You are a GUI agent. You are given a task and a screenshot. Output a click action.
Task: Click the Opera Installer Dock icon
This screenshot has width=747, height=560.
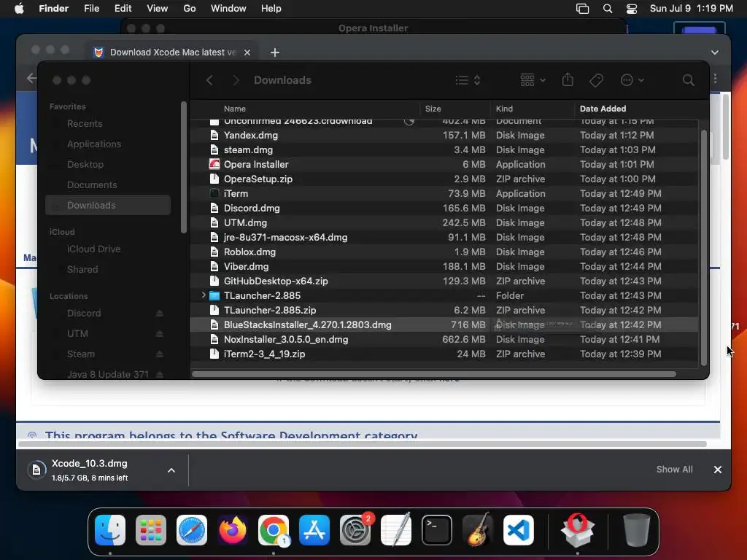pos(578,530)
